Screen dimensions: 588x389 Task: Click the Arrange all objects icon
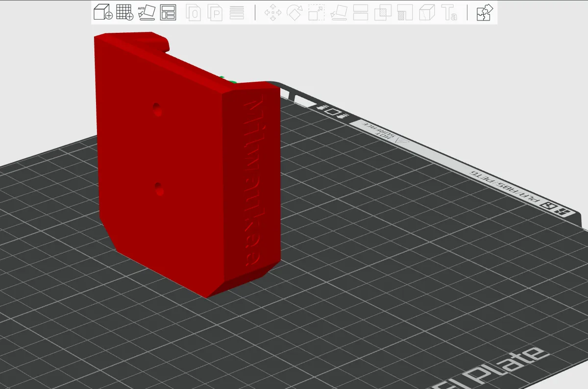click(168, 12)
